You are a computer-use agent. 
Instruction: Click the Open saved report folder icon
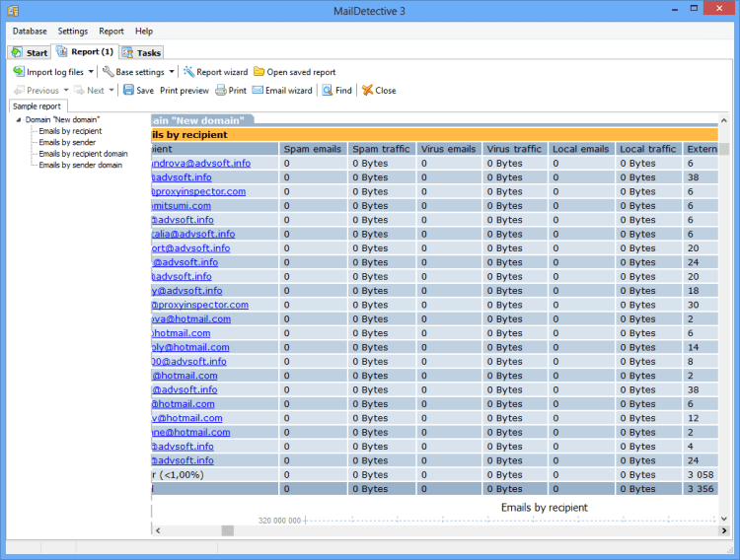pos(259,72)
